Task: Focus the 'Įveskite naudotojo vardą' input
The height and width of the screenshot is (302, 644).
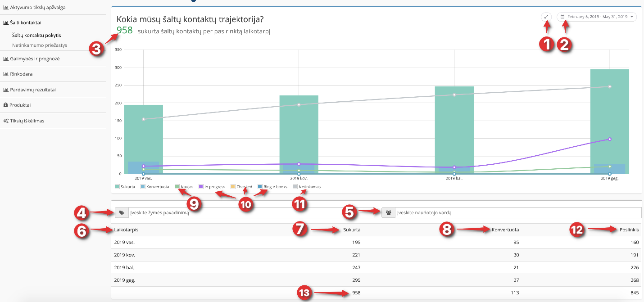Action: pyautogui.click(x=518, y=213)
